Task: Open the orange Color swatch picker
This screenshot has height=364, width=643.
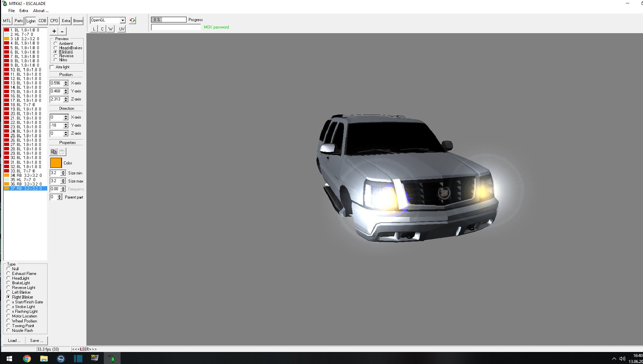Action: tap(56, 163)
